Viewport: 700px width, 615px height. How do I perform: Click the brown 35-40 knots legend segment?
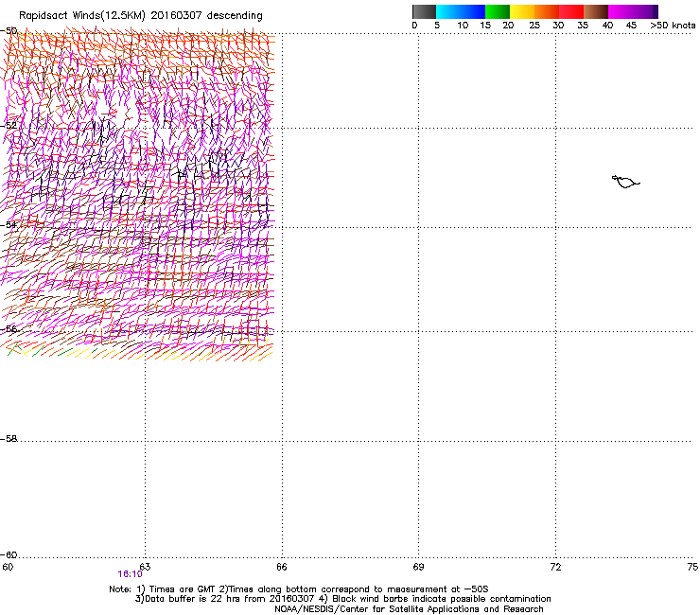tap(596, 11)
